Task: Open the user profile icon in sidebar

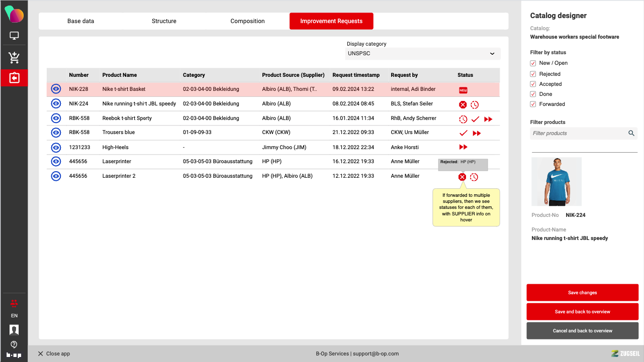Action: click(14, 330)
